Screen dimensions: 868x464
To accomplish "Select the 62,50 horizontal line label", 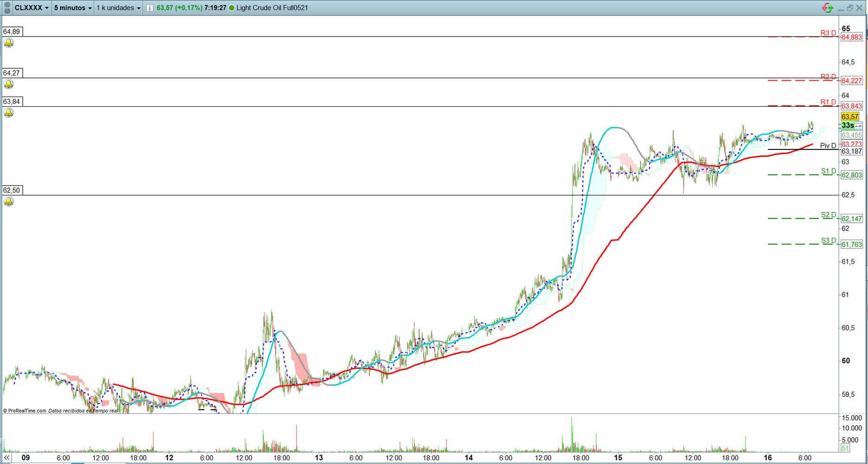I will (x=12, y=190).
